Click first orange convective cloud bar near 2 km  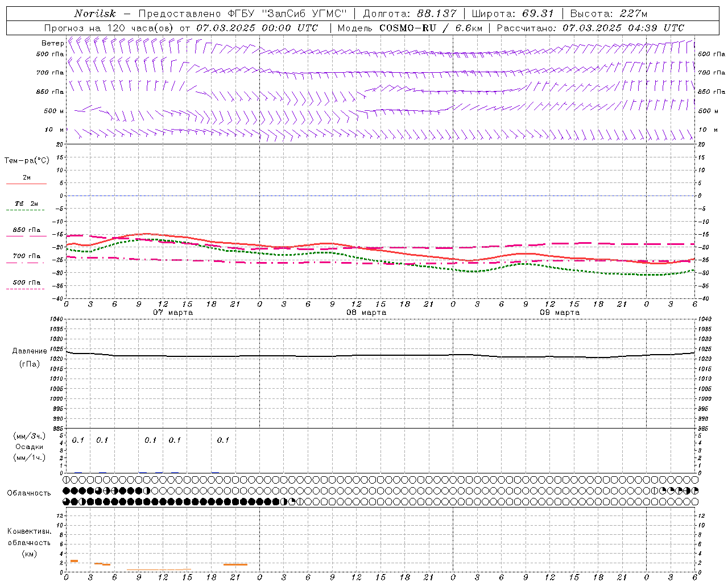[74, 561]
